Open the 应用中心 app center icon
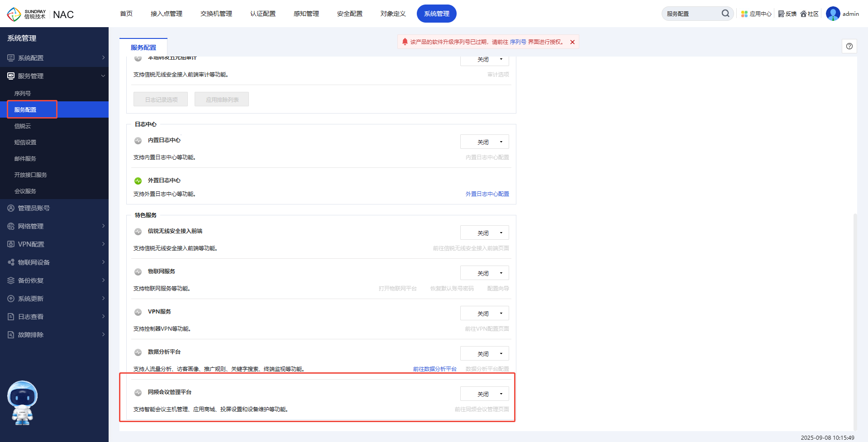This screenshot has width=868, height=442. click(744, 14)
